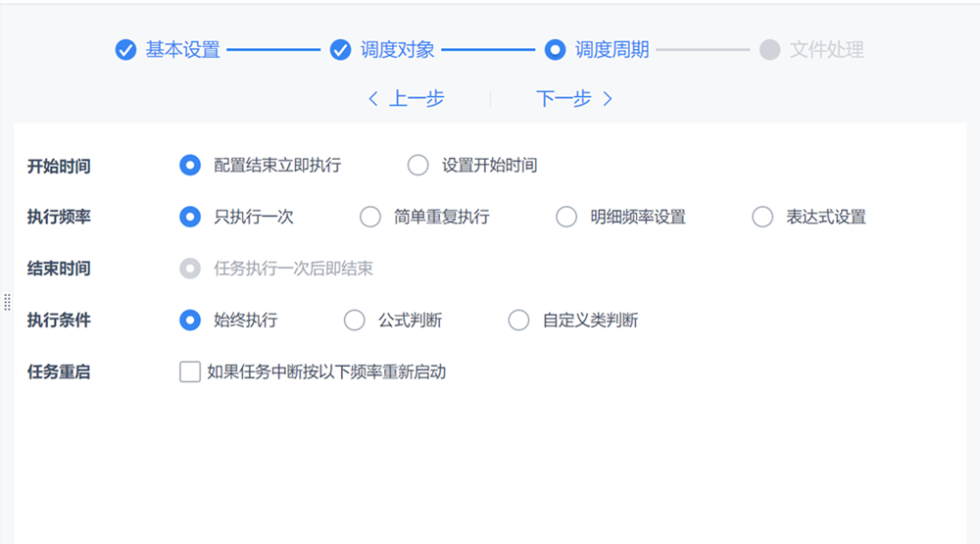980x544 pixels.
Task: Enable 如果任务中断按以下频率重新启动 checkbox
Action: pos(190,371)
